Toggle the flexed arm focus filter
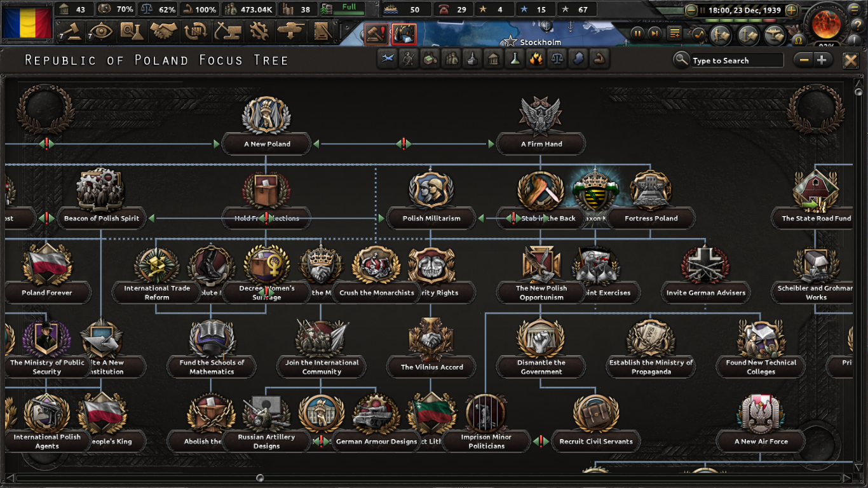868x488 pixels. pos(599,59)
